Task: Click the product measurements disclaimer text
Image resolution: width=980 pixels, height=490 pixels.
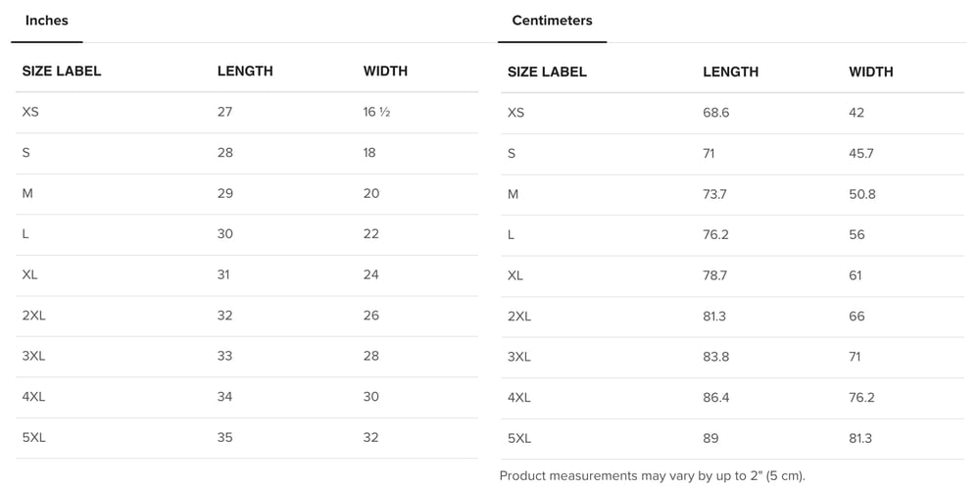Action: 652,476
